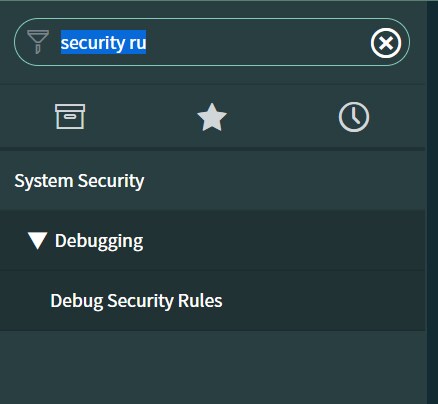Select the System Security application heading
Screen dimensions: 438x404
tap(79, 181)
